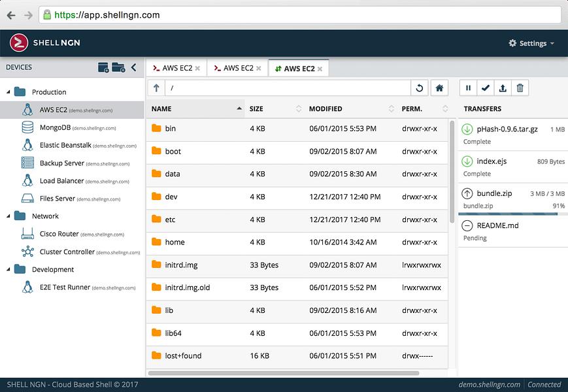Open the Files Server device

72,199
